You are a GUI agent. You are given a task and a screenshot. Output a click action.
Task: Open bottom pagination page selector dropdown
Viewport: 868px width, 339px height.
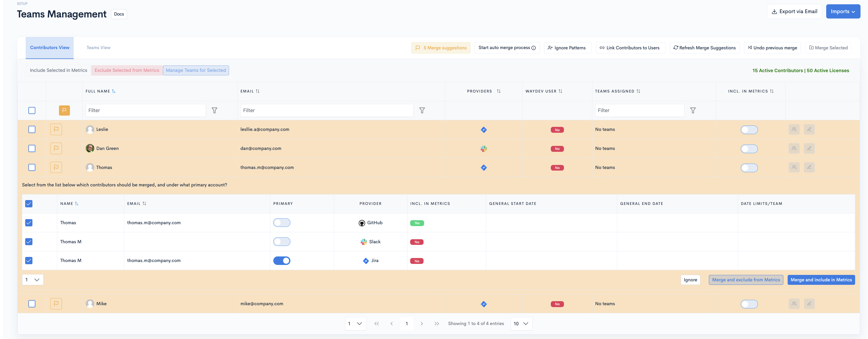click(x=356, y=323)
